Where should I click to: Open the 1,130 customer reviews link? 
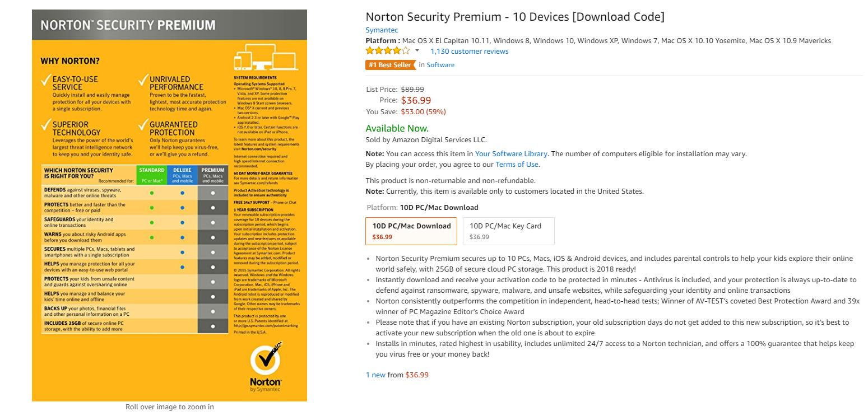coord(469,52)
